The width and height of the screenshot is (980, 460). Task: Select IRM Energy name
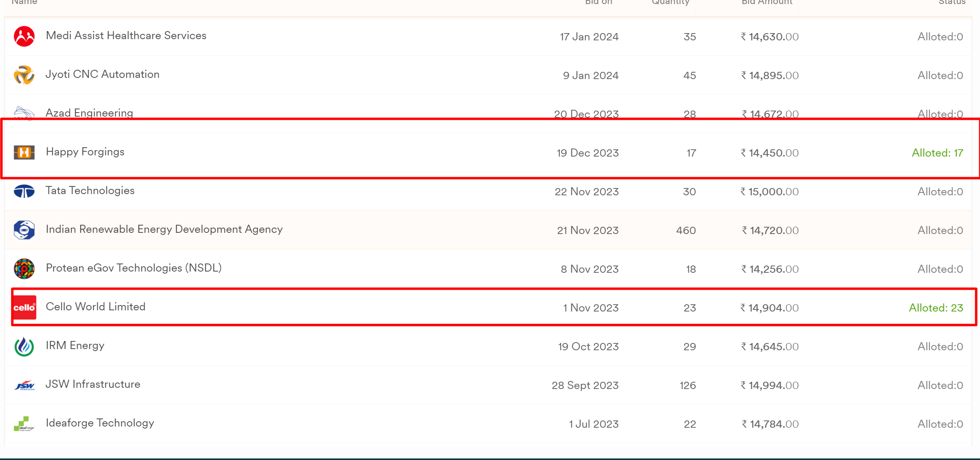point(75,345)
